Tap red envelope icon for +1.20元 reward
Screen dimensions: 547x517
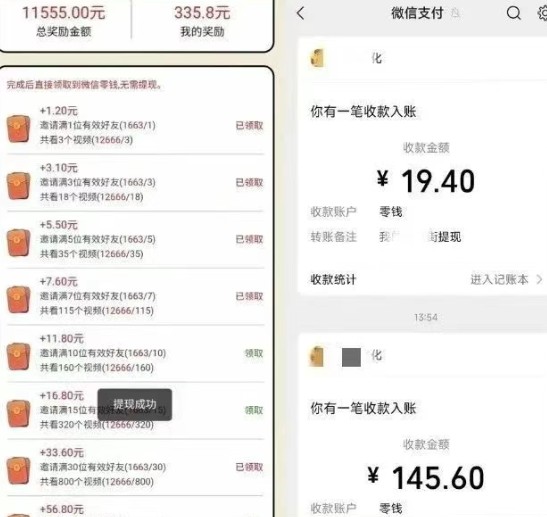[18, 129]
